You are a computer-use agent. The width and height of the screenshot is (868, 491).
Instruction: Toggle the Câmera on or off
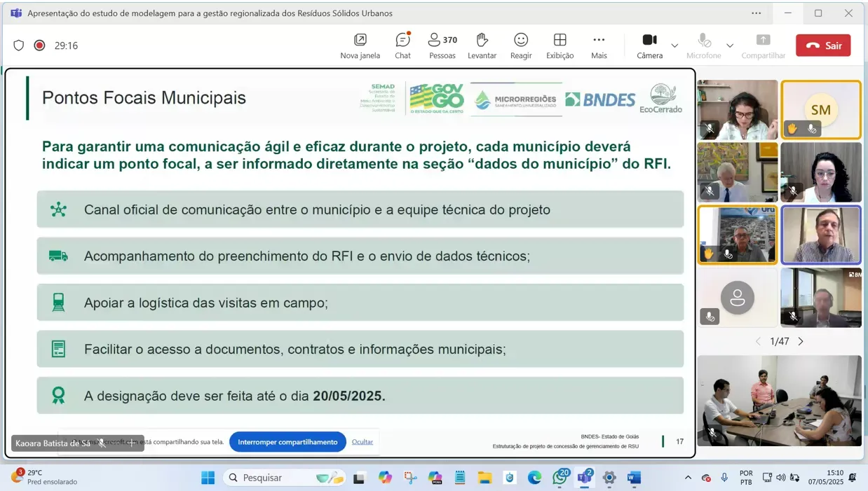649,46
